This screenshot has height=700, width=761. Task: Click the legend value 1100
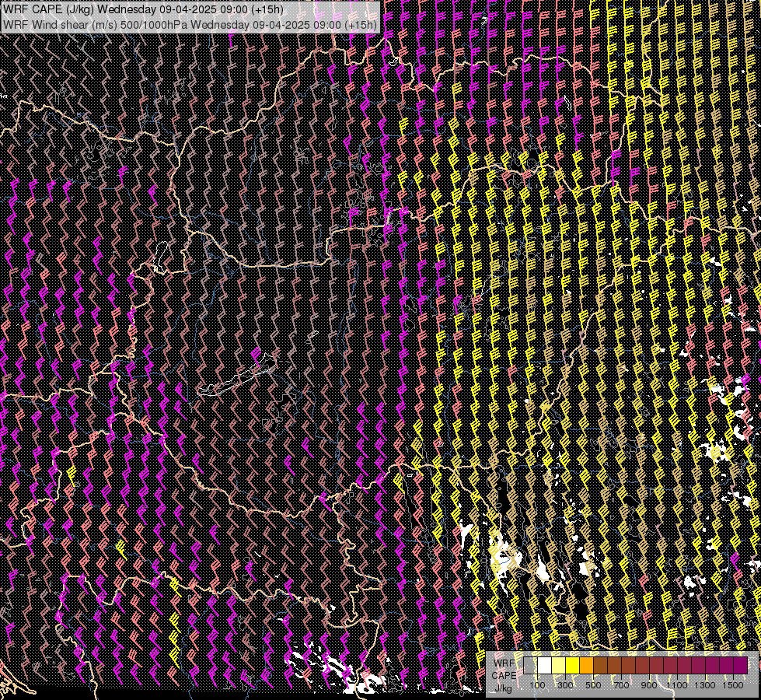tap(677, 685)
